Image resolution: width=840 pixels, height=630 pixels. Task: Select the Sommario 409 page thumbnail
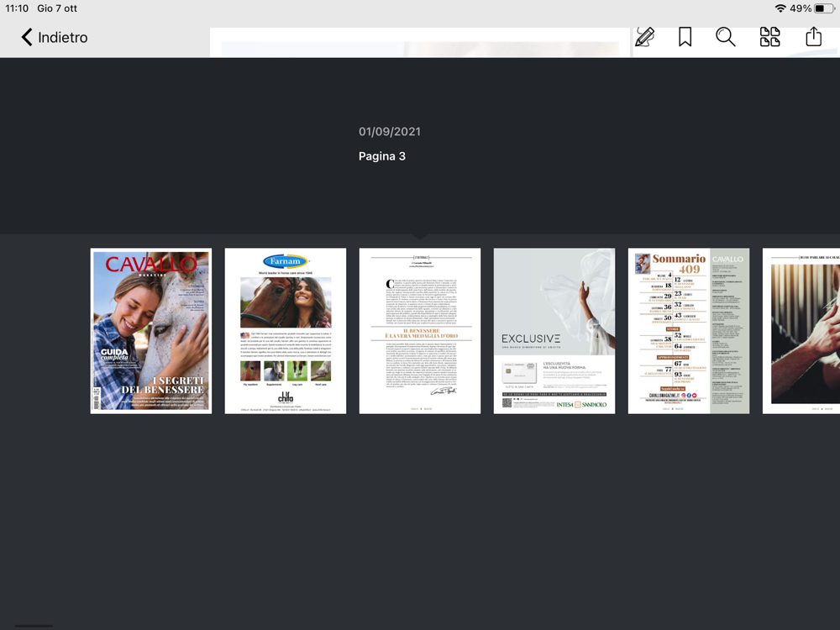click(689, 330)
